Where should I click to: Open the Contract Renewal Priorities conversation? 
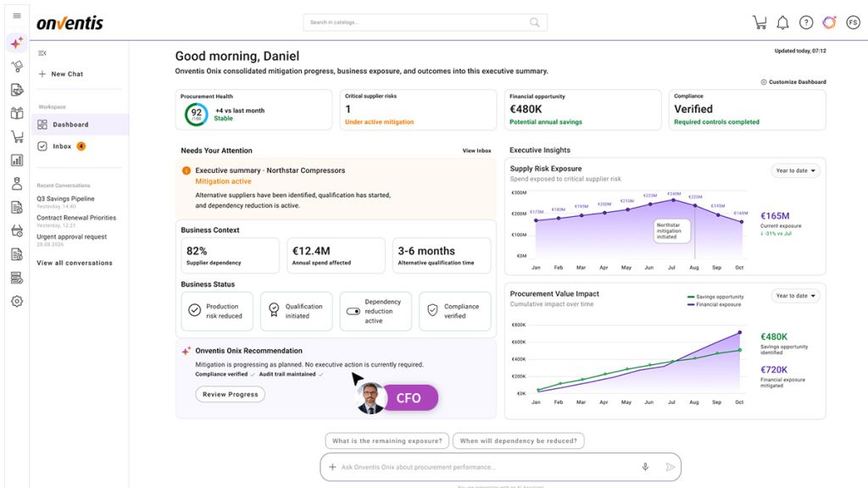76,218
